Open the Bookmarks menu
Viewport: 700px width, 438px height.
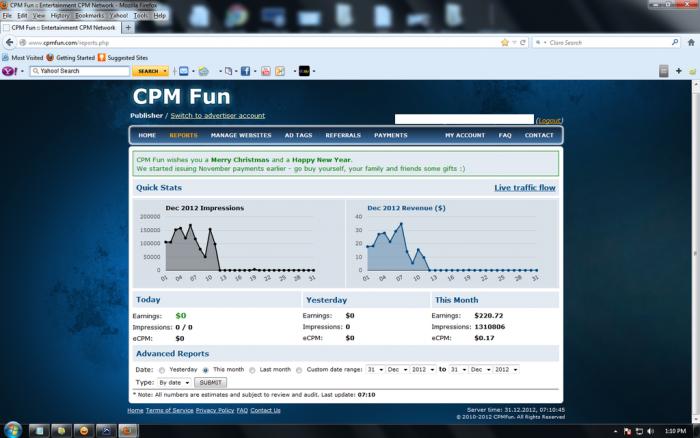tap(89, 16)
